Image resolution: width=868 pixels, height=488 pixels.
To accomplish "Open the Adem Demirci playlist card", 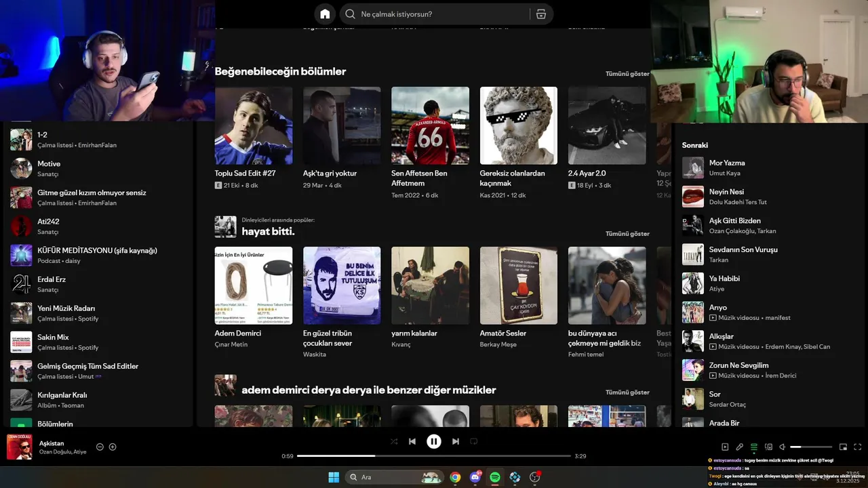I will pos(254,297).
